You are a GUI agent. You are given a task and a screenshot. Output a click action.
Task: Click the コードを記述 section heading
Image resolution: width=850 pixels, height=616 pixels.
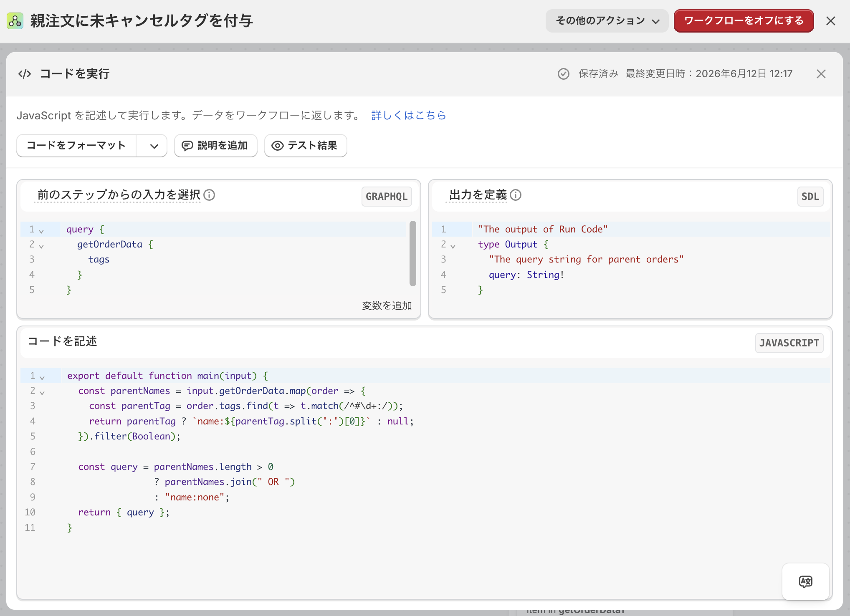[62, 341]
